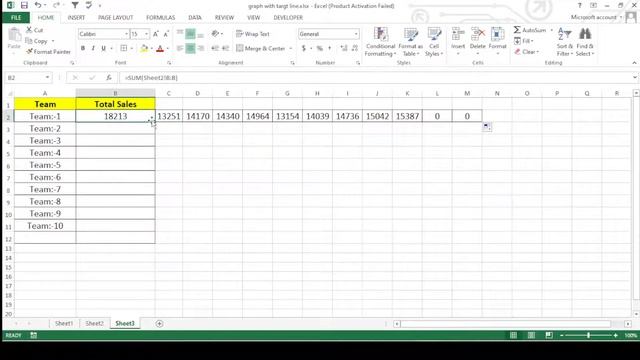This screenshot has height=360, width=640.
Task: Open Sort & Filter menu
Action: pyautogui.click(x=564, y=42)
